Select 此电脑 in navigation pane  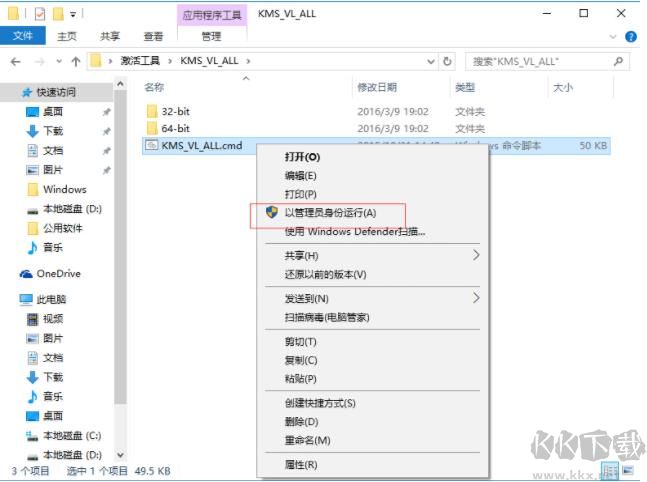coord(51,299)
